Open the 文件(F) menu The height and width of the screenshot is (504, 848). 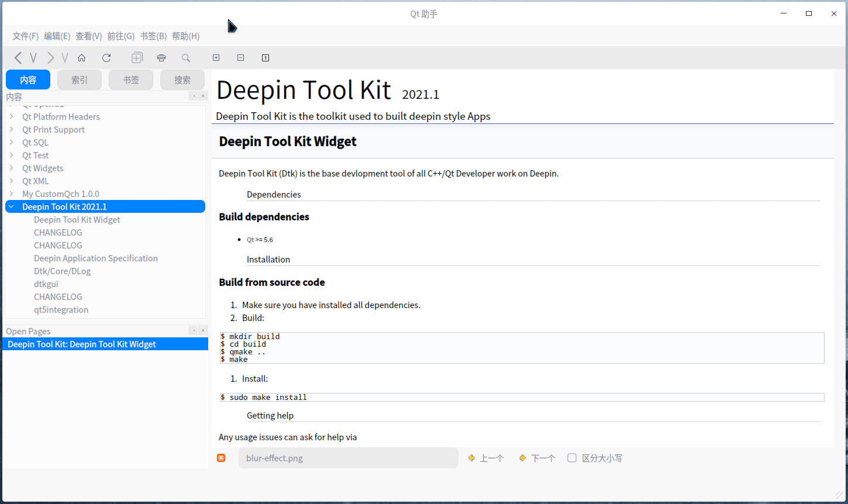26,36
